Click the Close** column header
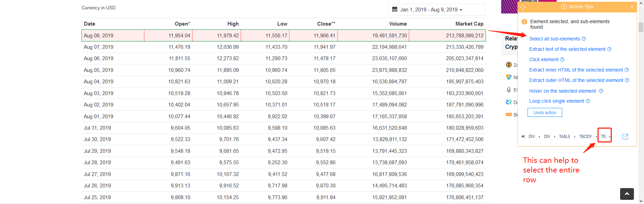The width and height of the screenshot is (644, 204). (326, 24)
